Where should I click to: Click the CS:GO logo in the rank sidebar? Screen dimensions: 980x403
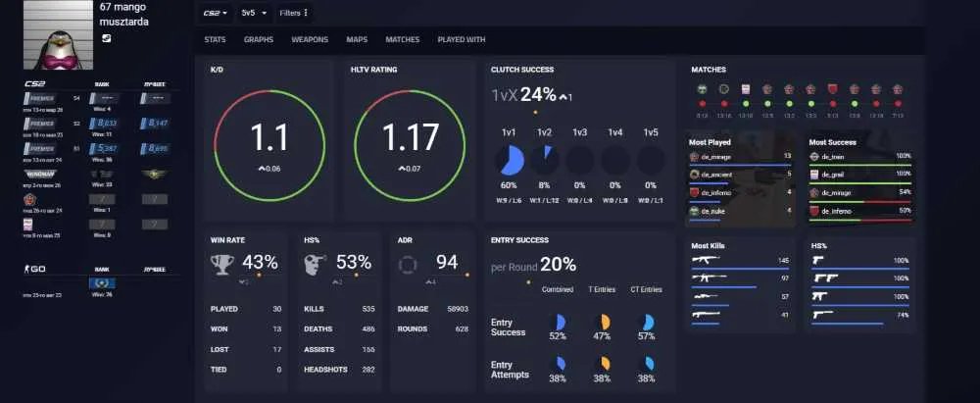click(34, 269)
